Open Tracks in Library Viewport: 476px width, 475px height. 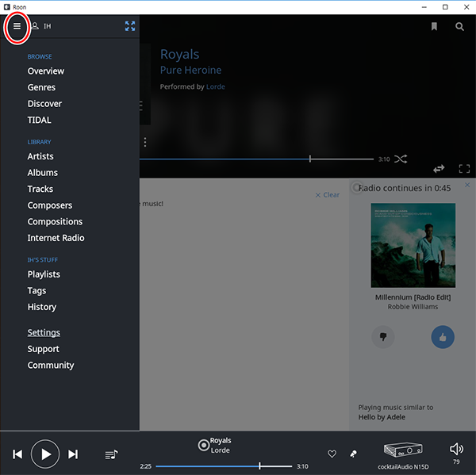(40, 189)
